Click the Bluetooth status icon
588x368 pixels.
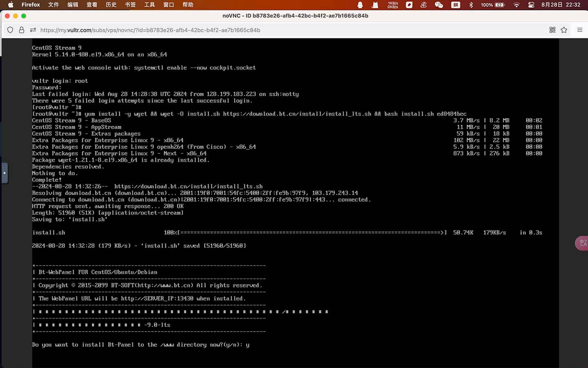point(471,5)
